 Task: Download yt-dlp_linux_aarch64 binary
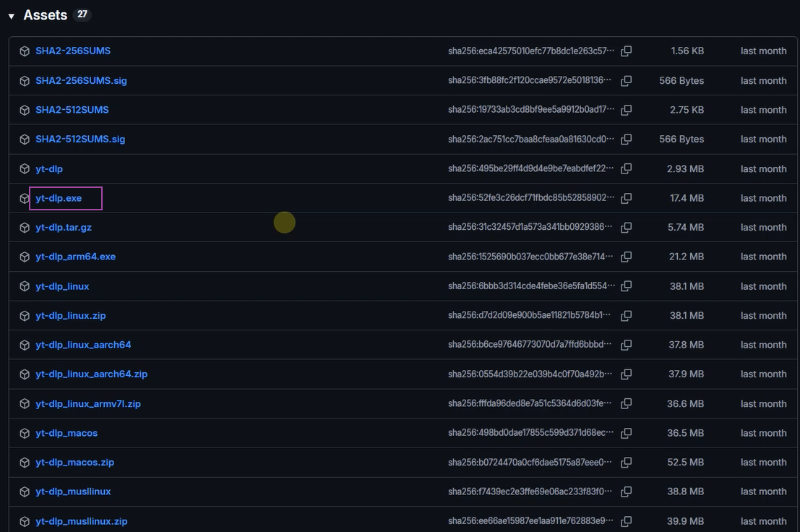[x=83, y=345]
